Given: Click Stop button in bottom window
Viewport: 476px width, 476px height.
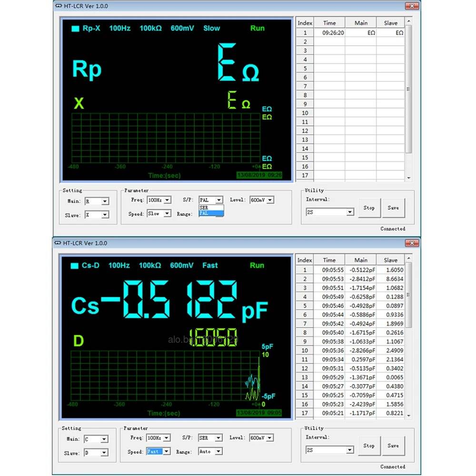Looking at the screenshot, I should tap(369, 446).
